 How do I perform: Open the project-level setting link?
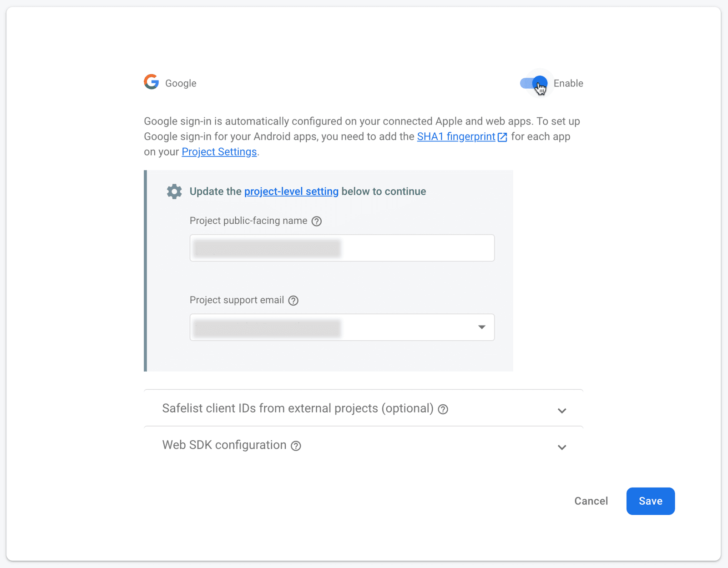[291, 191]
